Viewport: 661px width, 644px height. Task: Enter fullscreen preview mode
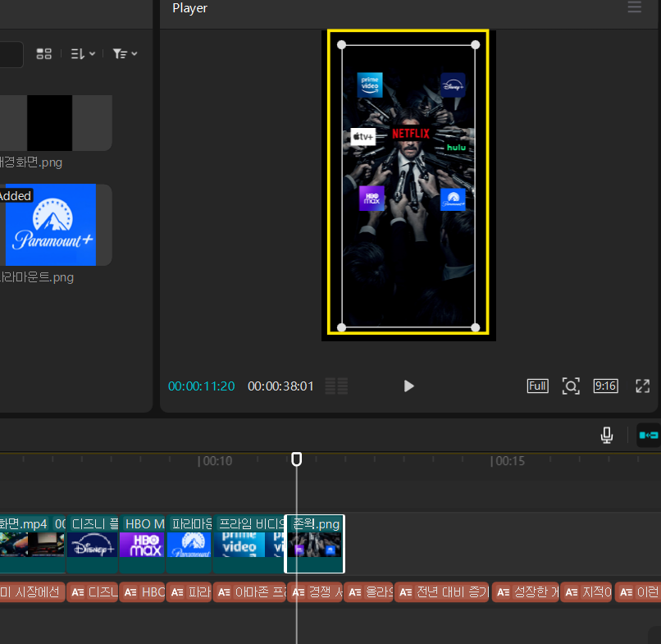point(642,386)
